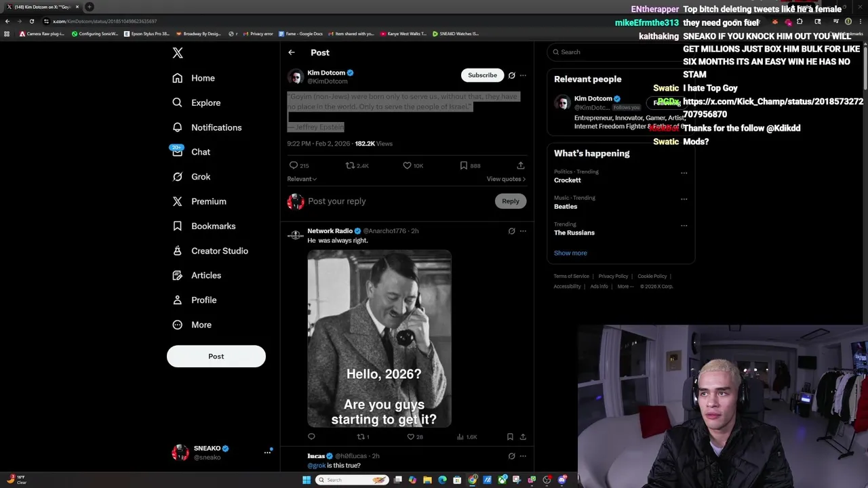Open The Russians trending topic
The height and width of the screenshot is (488, 868).
(574, 233)
